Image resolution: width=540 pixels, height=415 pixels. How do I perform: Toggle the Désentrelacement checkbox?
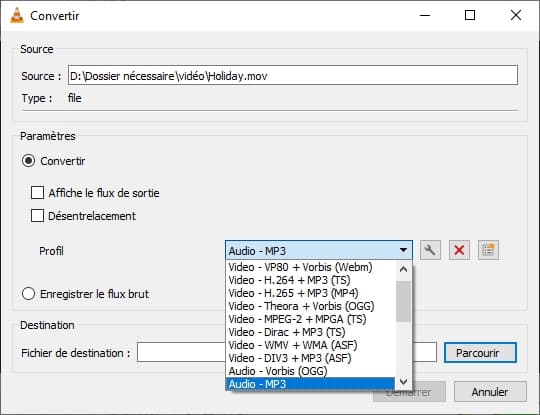37,216
